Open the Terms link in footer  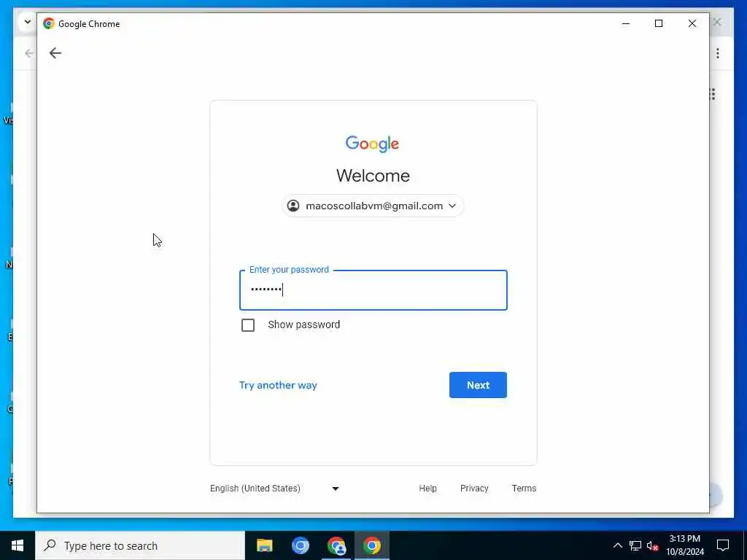[524, 488]
